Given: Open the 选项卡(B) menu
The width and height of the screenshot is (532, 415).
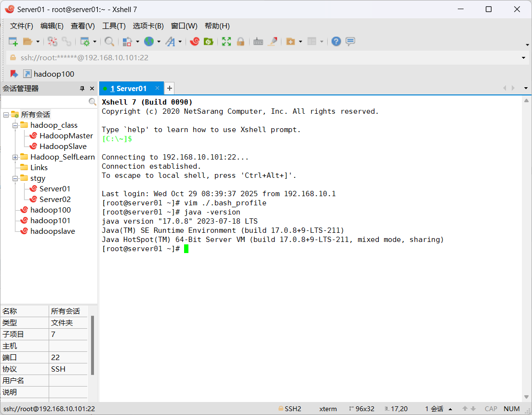Looking at the screenshot, I should 148,26.
